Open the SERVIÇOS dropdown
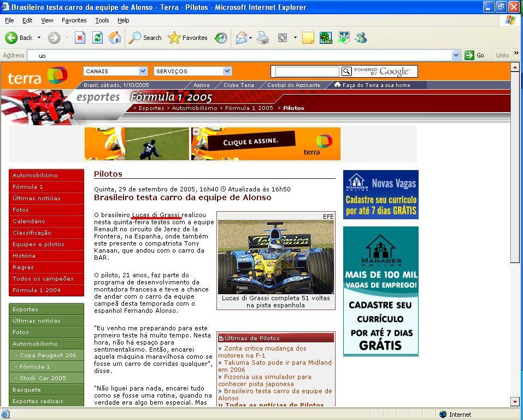523x420 pixels. tap(192, 71)
